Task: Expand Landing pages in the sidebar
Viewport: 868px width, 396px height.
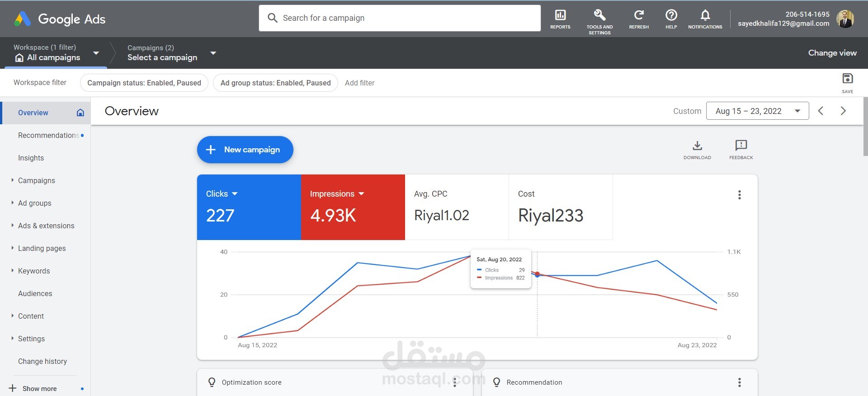Action: [12, 248]
